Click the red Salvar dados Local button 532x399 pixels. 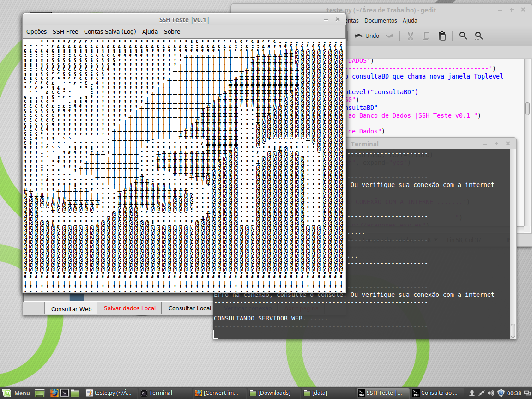click(x=130, y=308)
